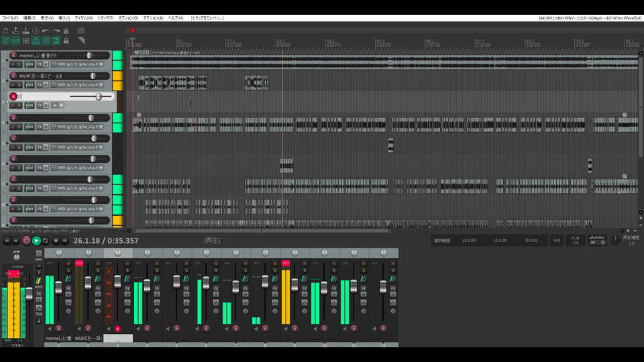Open FX on the MUR track
The width and height of the screenshot is (644, 362).
[40, 85]
